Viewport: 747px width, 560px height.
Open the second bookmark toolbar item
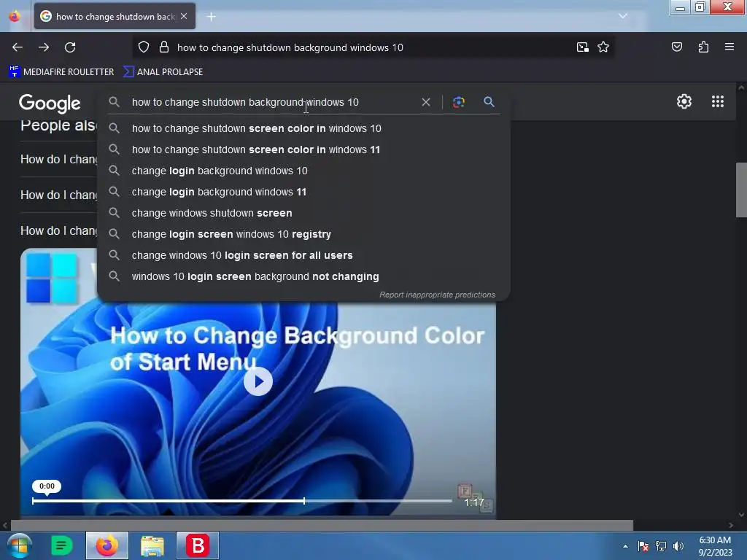pos(163,72)
